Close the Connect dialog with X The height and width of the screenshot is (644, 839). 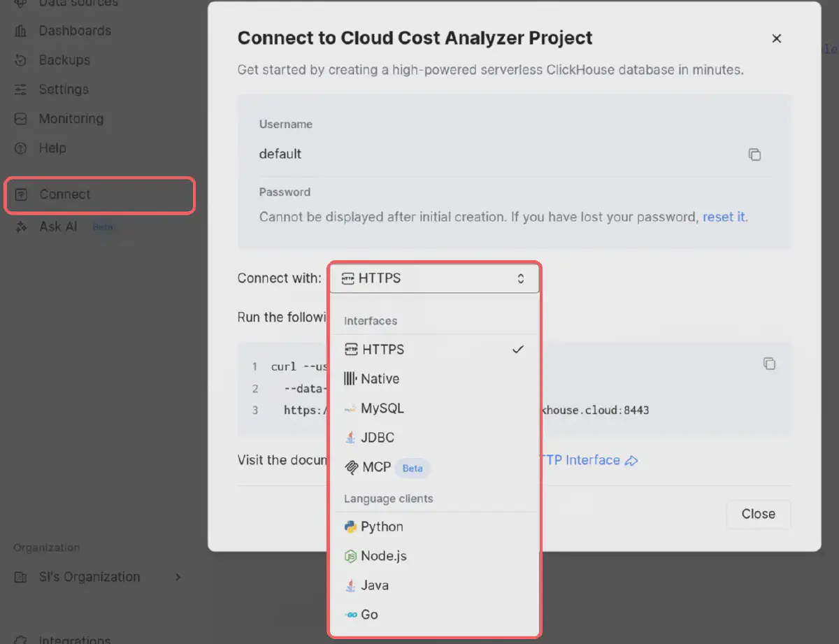(776, 38)
